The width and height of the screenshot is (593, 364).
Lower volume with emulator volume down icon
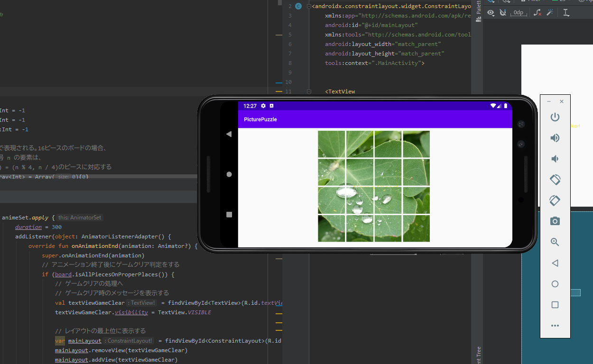point(555,159)
